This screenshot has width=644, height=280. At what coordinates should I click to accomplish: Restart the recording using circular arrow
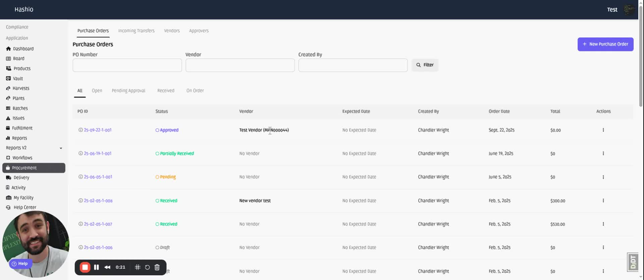point(147,267)
